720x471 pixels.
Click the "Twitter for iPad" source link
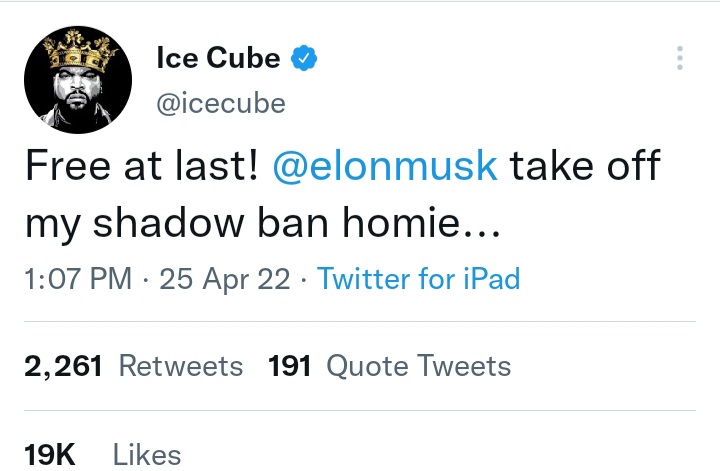coord(418,278)
